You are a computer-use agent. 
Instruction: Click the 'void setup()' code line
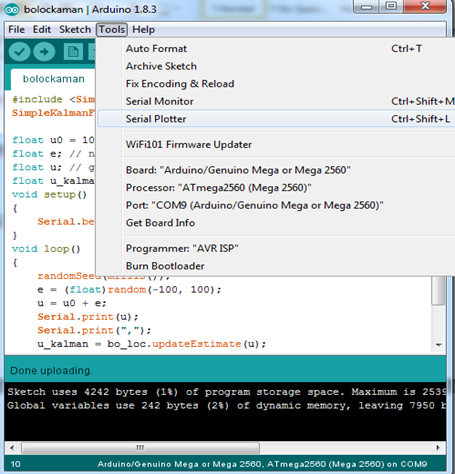49,194
